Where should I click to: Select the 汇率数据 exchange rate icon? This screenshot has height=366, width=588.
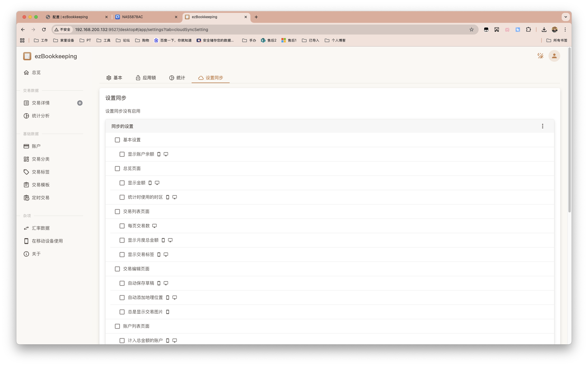(26, 228)
